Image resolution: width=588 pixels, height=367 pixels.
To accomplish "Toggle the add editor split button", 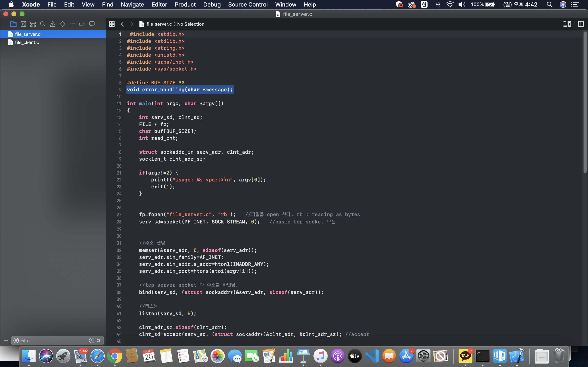I will (581, 24).
